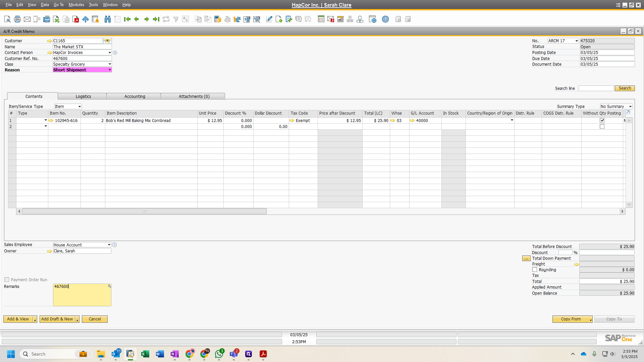Click the Cancel button
The height and width of the screenshot is (362, 644).
[95, 319]
